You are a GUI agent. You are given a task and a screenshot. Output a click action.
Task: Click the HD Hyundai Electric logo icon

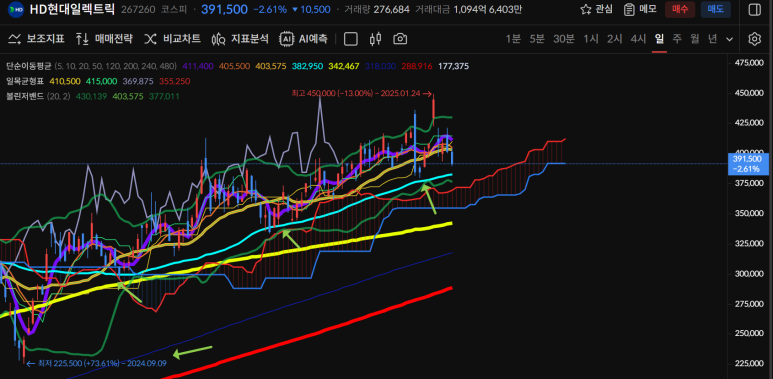(x=16, y=9)
